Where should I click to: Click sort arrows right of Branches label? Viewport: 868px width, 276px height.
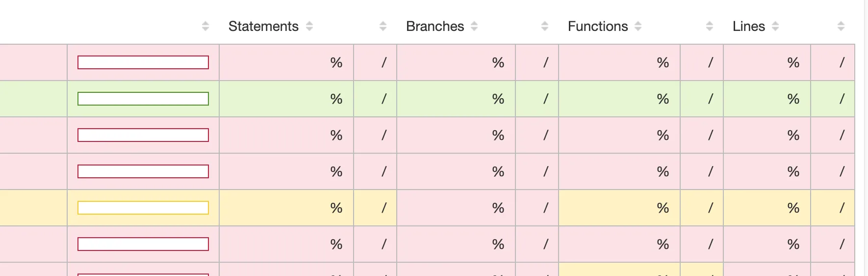tap(474, 26)
